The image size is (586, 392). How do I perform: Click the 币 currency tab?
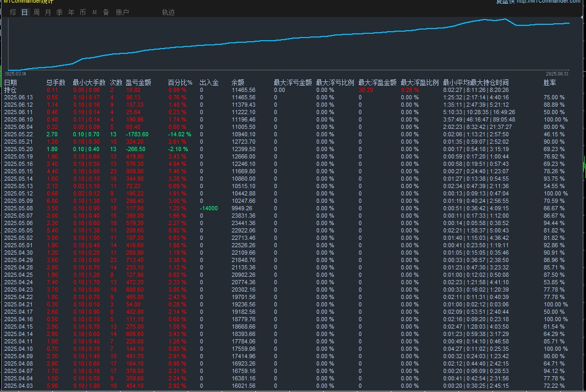point(83,12)
